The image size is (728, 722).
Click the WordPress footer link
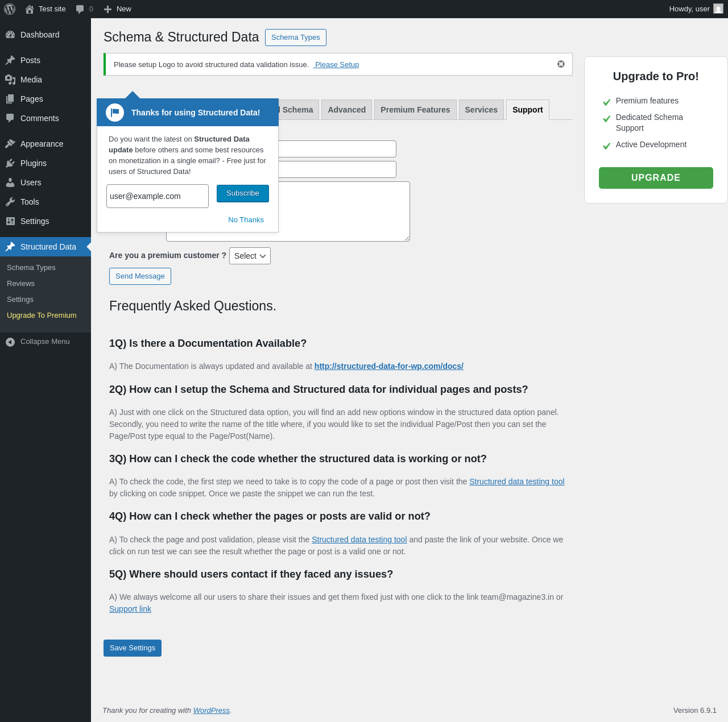212,711
